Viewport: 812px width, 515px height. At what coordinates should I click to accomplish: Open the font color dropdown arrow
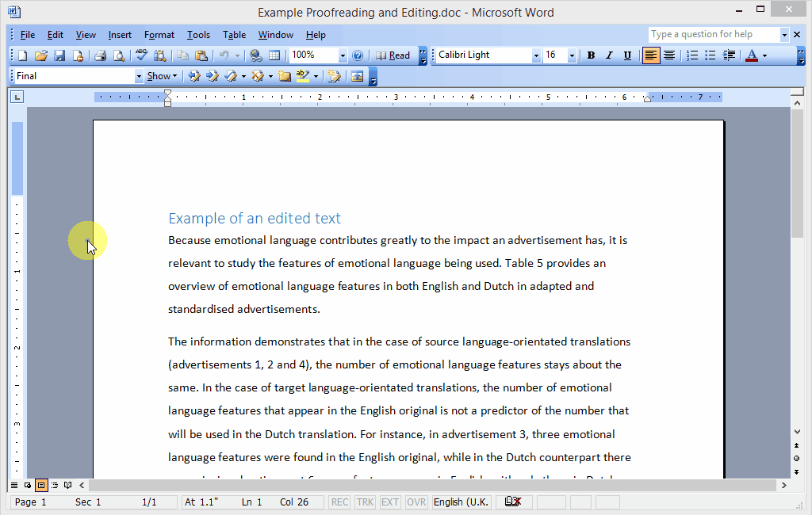coord(765,55)
